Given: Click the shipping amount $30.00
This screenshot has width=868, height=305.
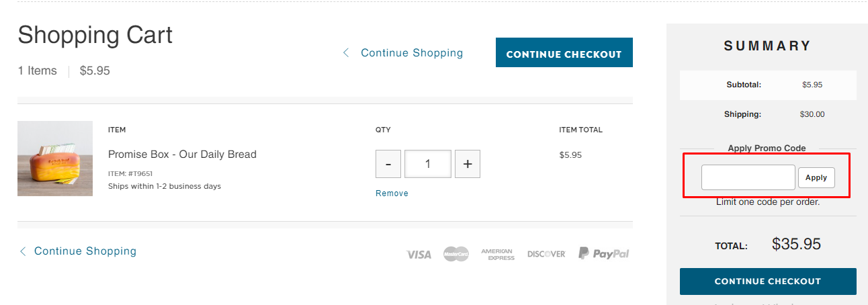Looking at the screenshot, I should (812, 114).
